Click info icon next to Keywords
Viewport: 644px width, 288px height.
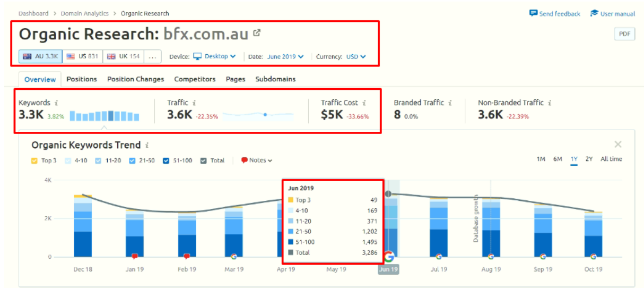(x=56, y=103)
